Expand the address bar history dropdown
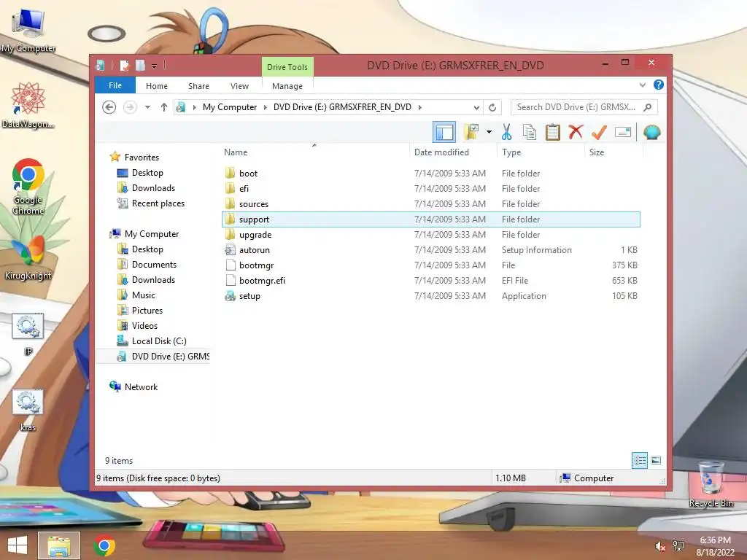747x560 pixels. tap(476, 107)
